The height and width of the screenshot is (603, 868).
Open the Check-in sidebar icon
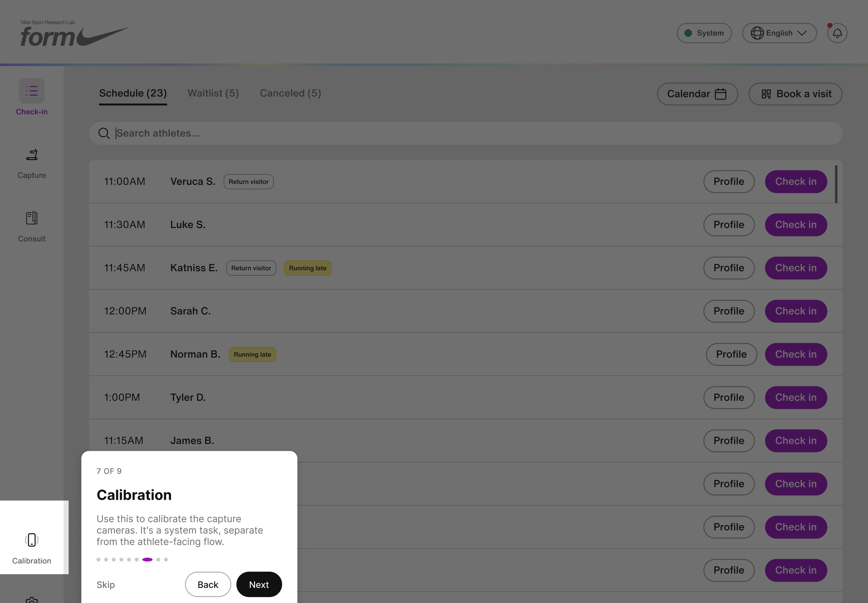click(32, 91)
